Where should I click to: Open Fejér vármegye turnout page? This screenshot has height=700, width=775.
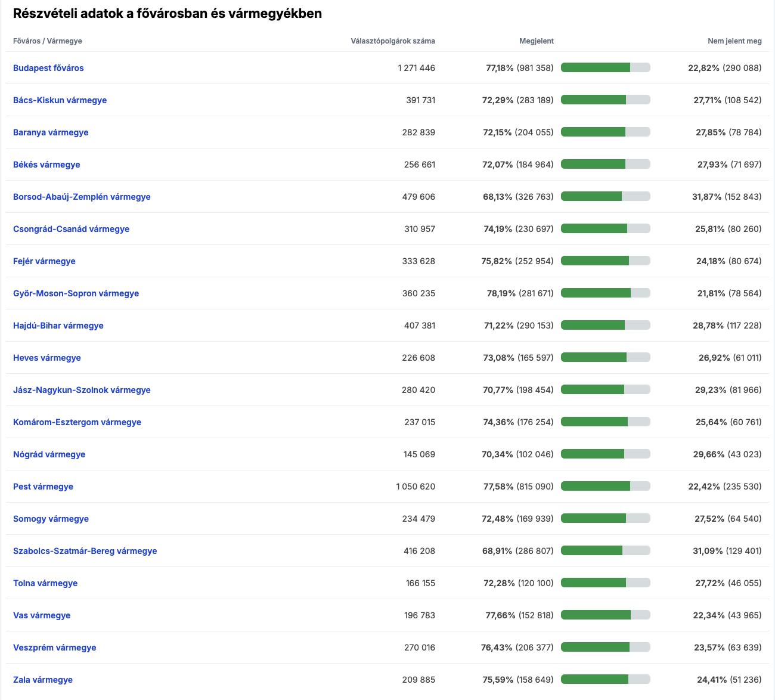coord(44,261)
